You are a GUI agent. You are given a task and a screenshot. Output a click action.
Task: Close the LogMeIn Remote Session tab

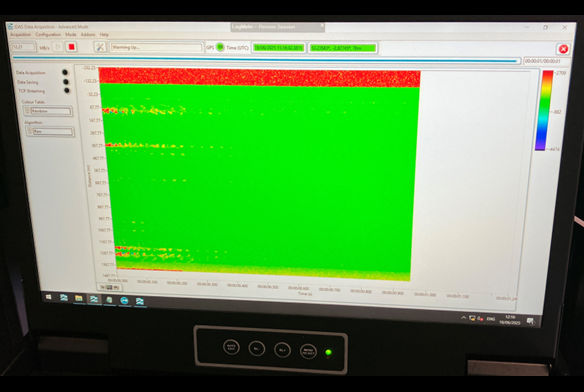tap(322, 26)
